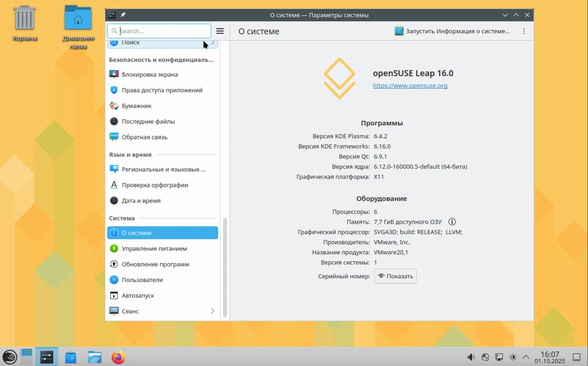
Task: Open the brightness tray icon
Action: click(513, 357)
